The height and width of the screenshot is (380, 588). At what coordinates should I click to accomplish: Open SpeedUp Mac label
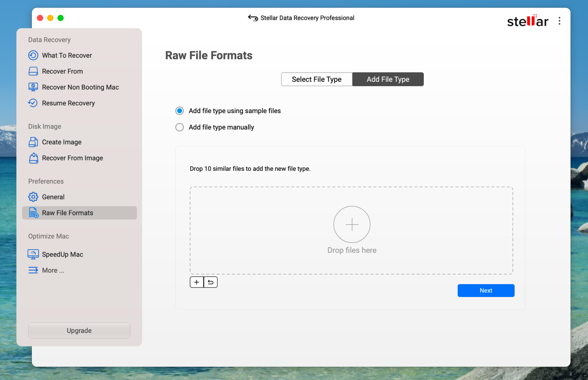[x=63, y=255]
